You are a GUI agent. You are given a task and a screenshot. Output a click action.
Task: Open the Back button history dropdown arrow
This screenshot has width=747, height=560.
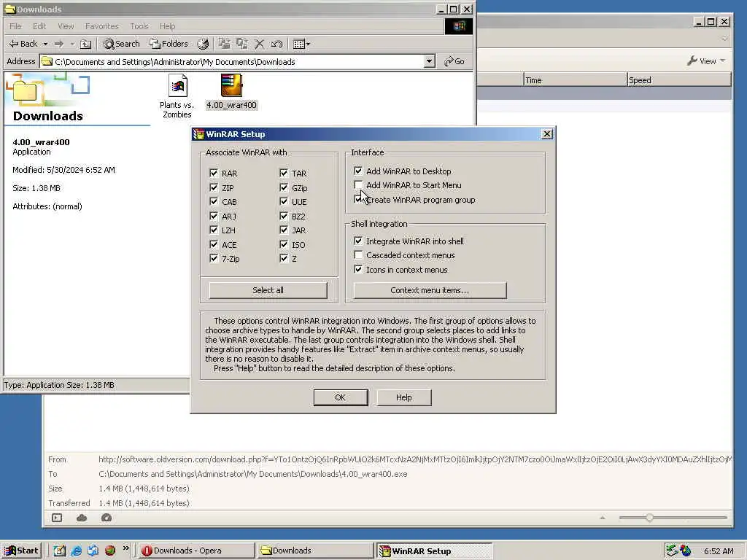(46, 44)
